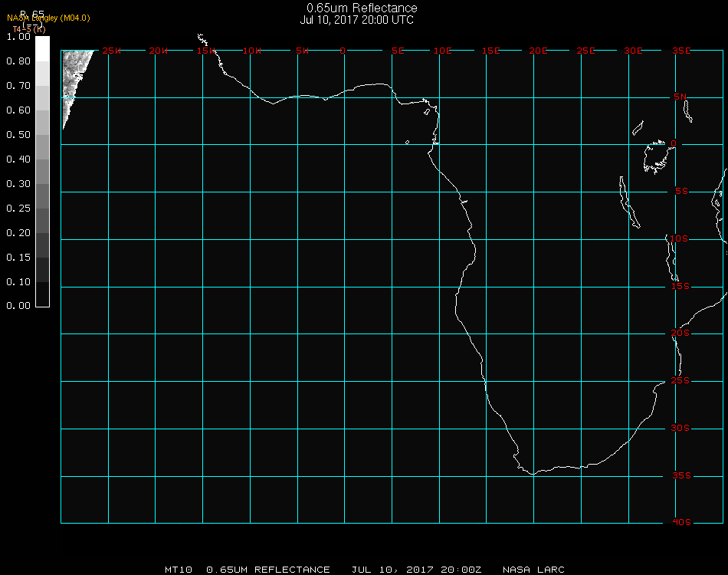The image size is (728, 575).
Task: Click the 30S latitude label
Action: [x=680, y=429]
